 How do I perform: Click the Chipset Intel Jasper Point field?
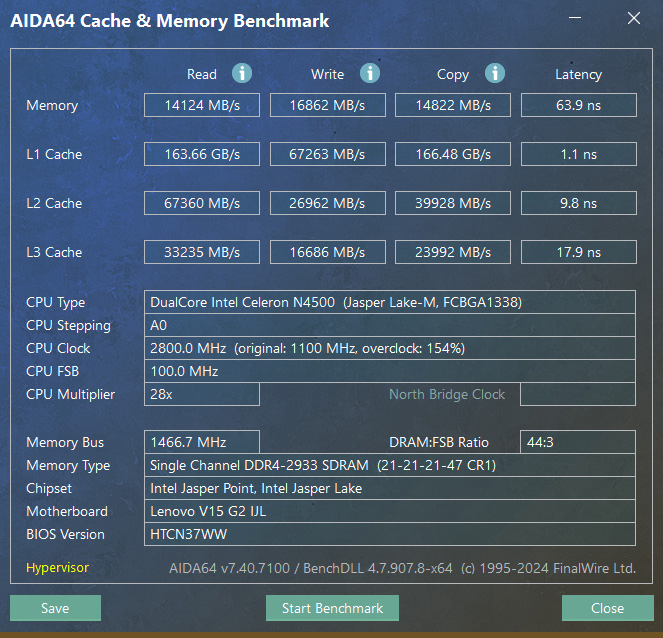pyautogui.click(x=390, y=488)
